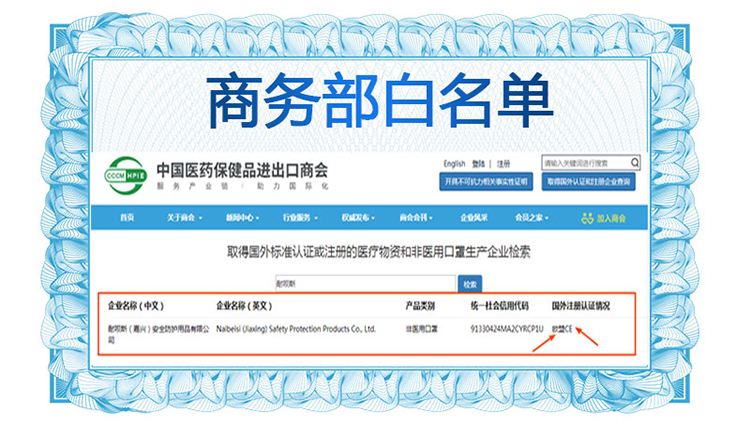
Task: Click the 检索 search button
Action: 470,284
